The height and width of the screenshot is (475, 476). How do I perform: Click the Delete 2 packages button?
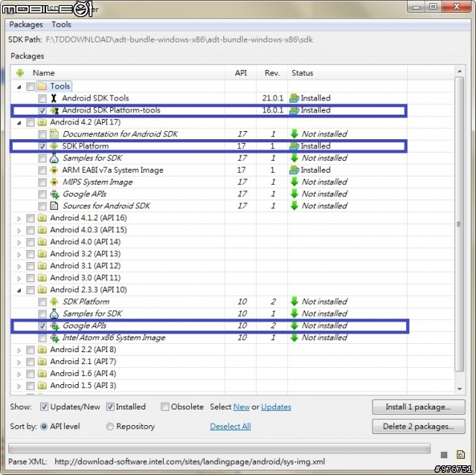point(418,427)
